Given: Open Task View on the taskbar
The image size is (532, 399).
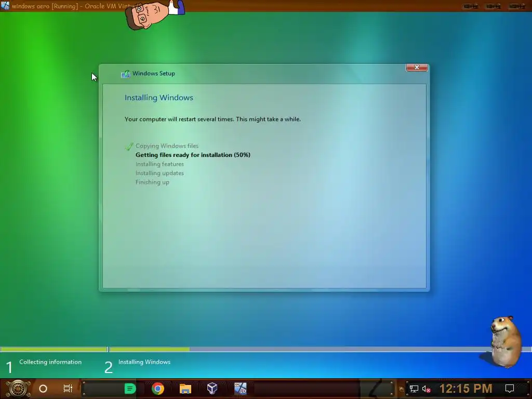Looking at the screenshot, I should point(68,389).
